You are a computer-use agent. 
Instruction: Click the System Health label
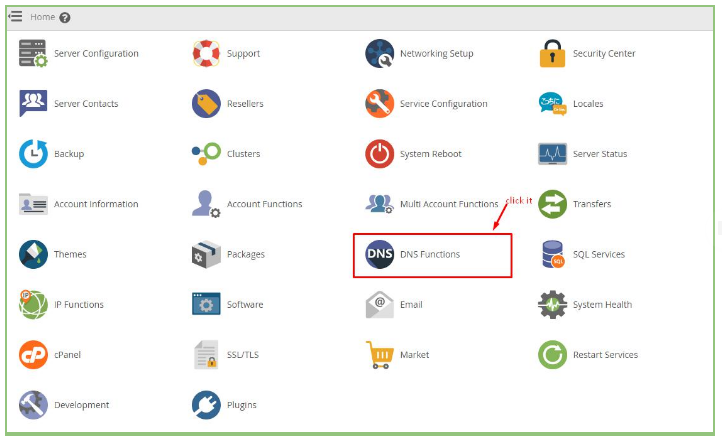(x=602, y=304)
